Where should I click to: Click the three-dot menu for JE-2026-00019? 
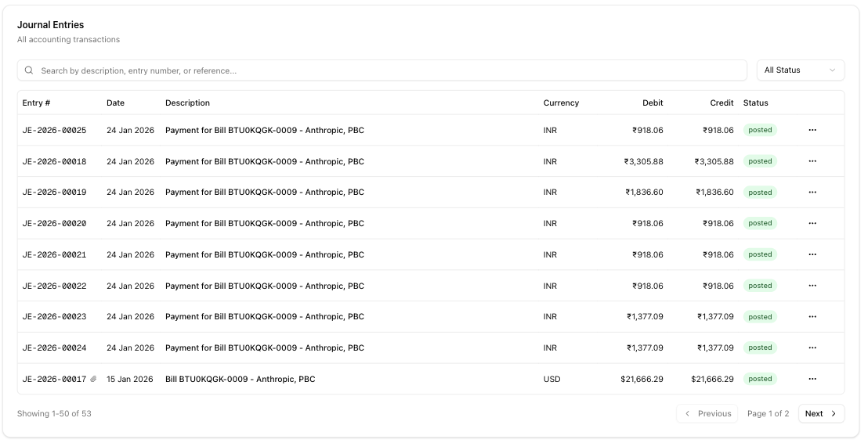(812, 193)
